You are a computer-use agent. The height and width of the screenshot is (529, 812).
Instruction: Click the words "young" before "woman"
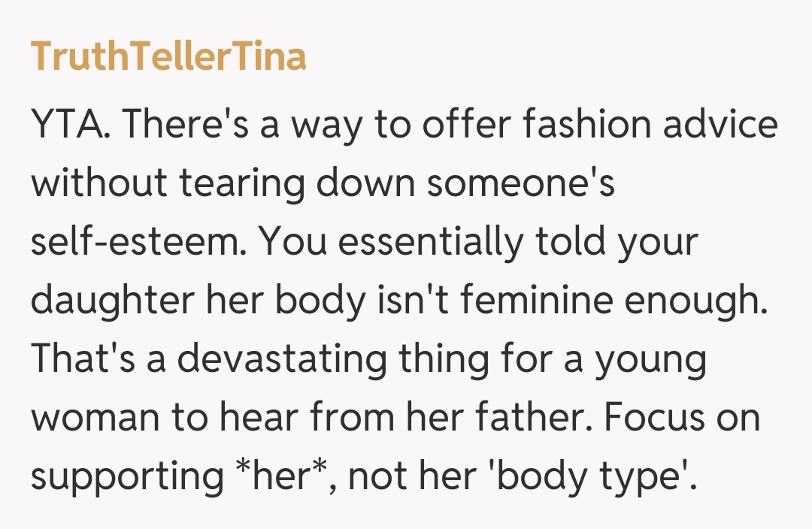tap(651, 361)
